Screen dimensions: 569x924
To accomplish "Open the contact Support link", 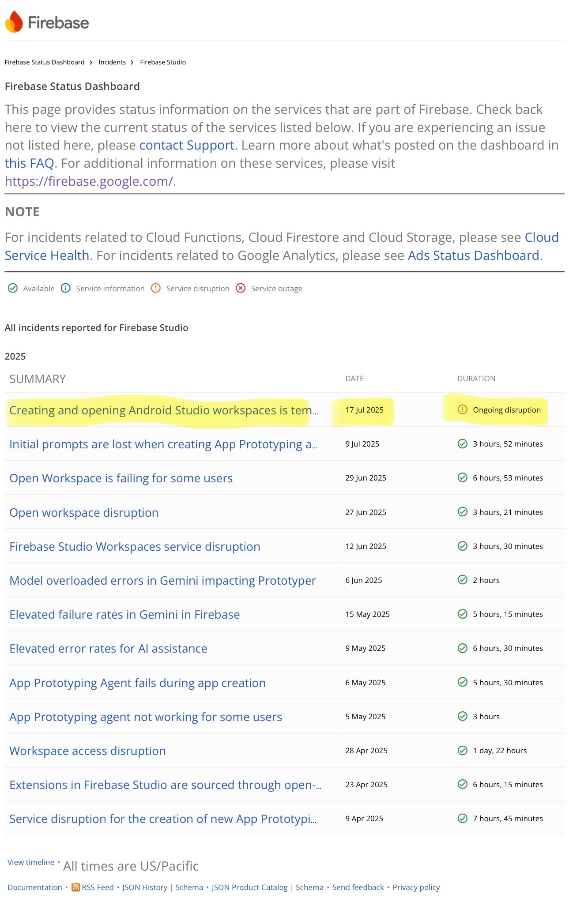I will coord(187,145).
